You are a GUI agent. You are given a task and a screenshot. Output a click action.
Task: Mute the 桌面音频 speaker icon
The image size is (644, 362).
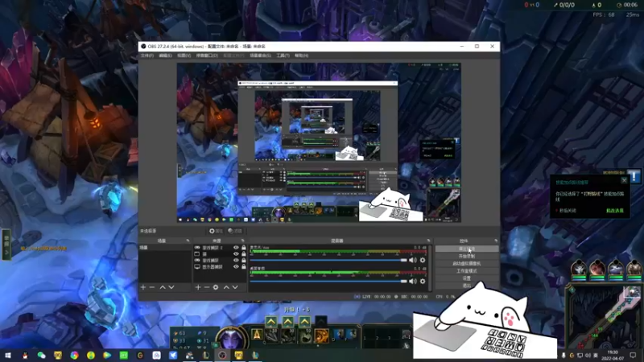(413, 281)
